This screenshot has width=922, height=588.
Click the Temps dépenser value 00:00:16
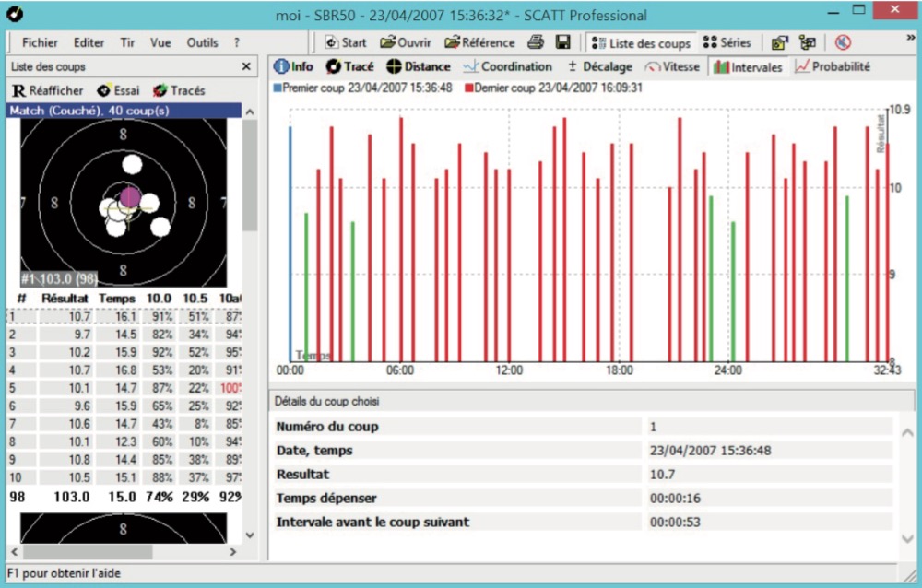(x=675, y=498)
